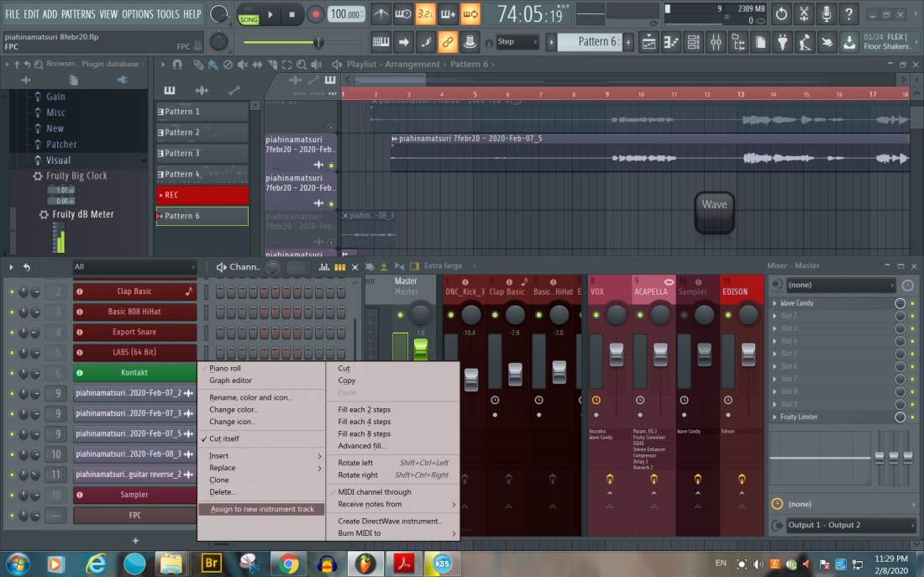Viewport: 924px width, 577px height.
Task: Open the Step snap dropdown
Action: [516, 42]
